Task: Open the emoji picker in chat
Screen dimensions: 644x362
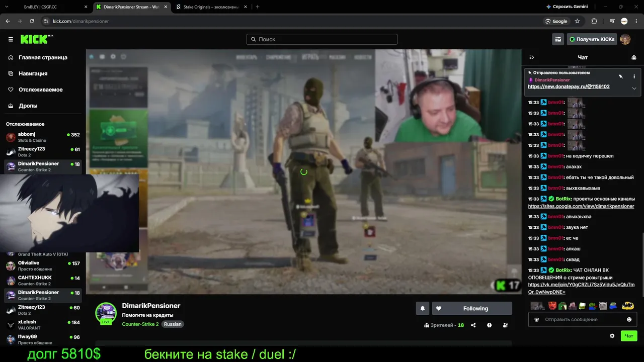Action: (x=629, y=319)
